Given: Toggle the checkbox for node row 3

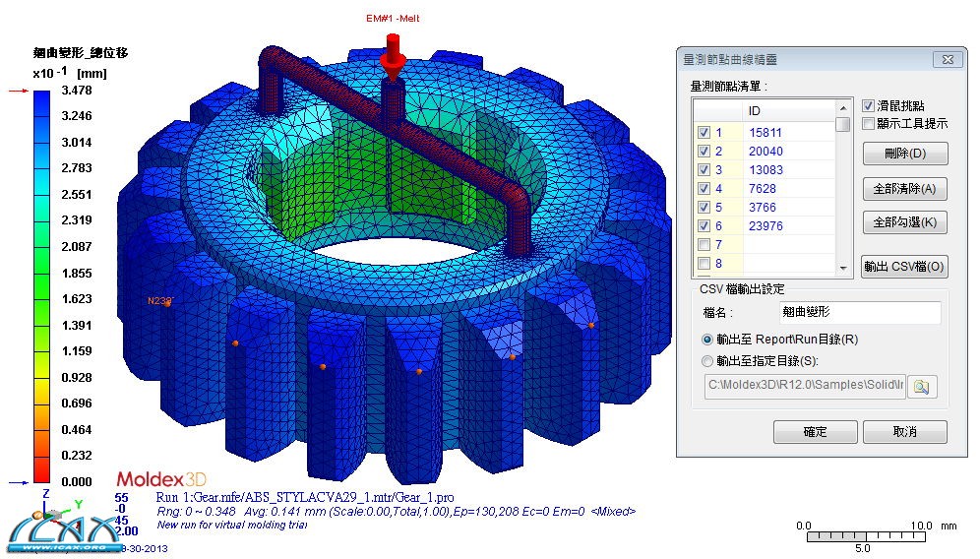Looking at the screenshot, I should [x=704, y=170].
